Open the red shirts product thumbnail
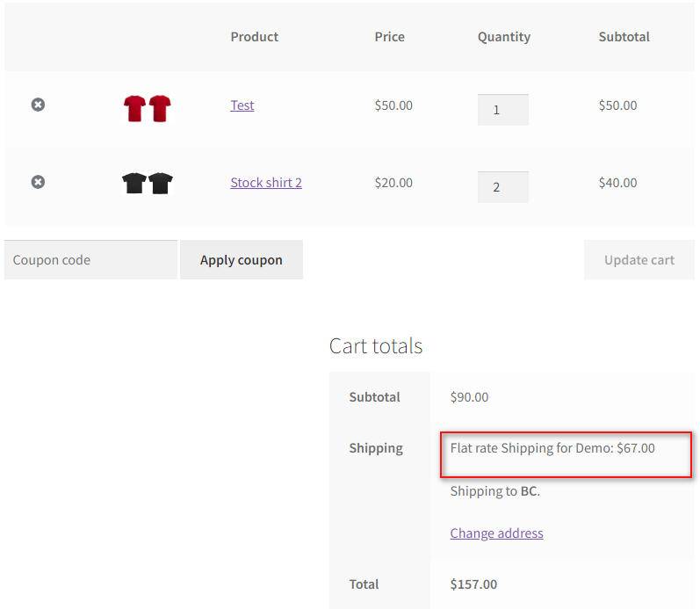The image size is (700, 609). tap(148, 109)
